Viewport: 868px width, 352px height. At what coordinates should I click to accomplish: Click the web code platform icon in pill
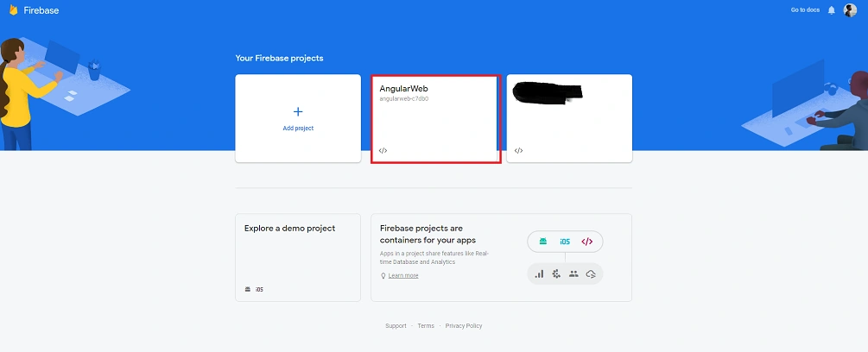pyautogui.click(x=586, y=242)
